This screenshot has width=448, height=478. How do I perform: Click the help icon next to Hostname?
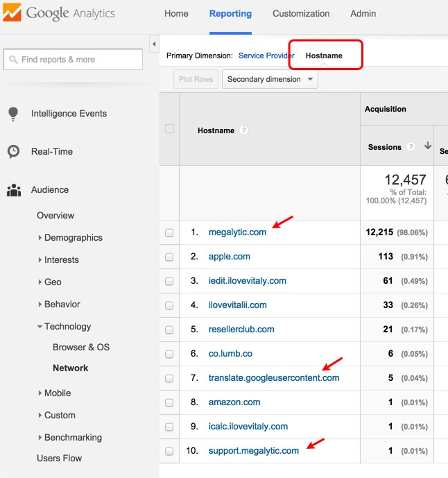[244, 130]
